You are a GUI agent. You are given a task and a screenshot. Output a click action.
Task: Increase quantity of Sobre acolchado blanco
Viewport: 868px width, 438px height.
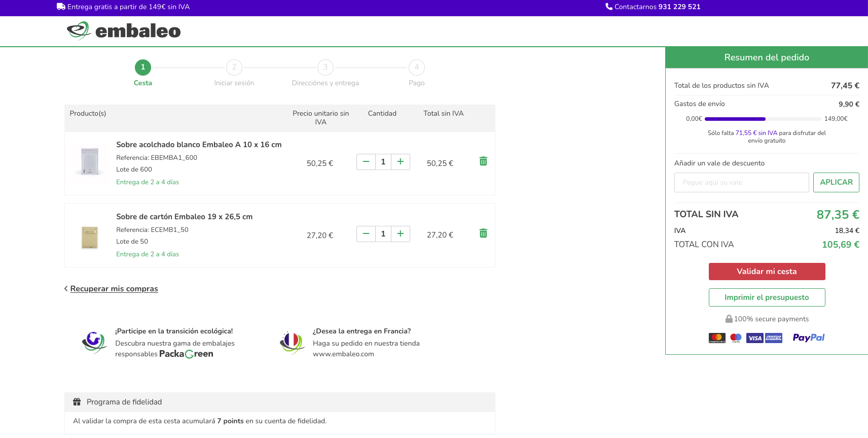coord(401,162)
